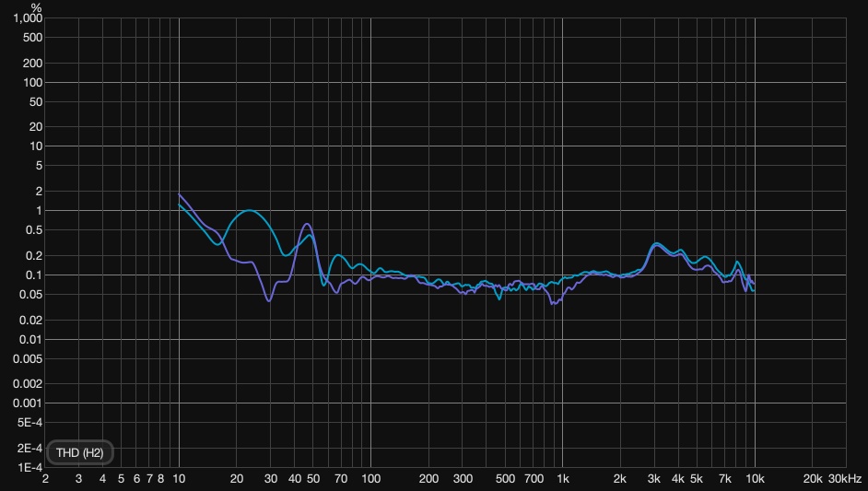Click the '1E-4' label on the vertical axis
Viewport: 868px width, 491px height.
pos(29,467)
